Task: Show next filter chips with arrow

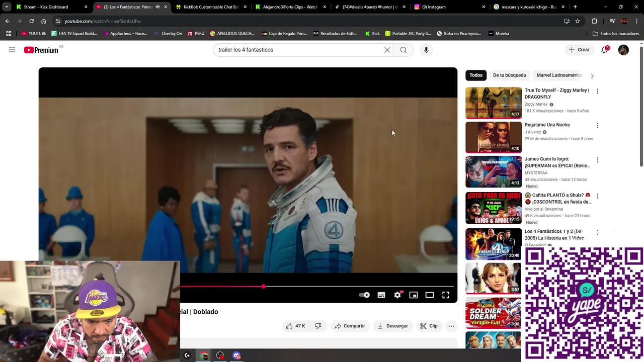Action: pyautogui.click(x=592, y=76)
